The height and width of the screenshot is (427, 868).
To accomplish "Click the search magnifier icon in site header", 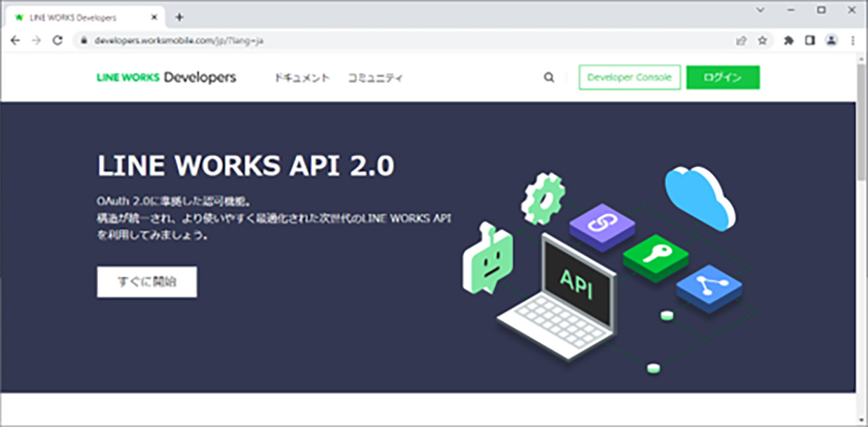I will click(549, 78).
